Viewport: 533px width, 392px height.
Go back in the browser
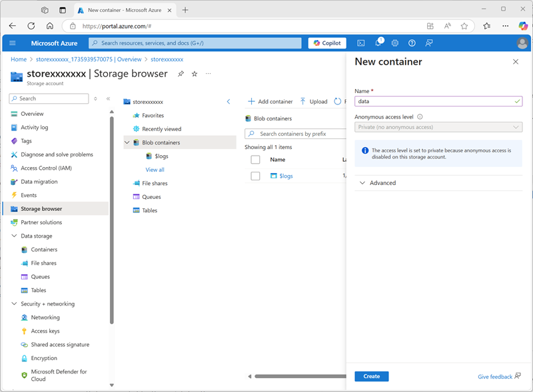pos(13,26)
